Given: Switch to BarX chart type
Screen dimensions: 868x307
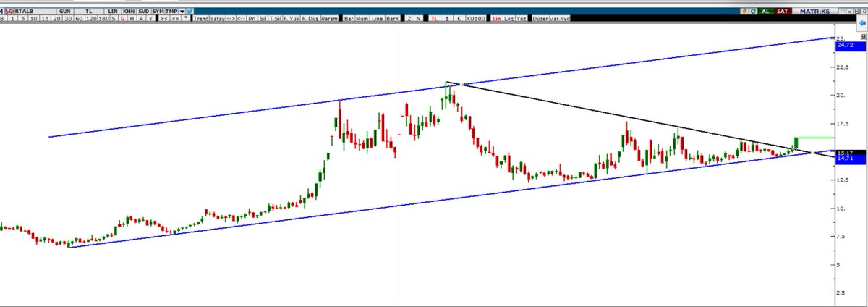Looking at the screenshot, I should 393,18.
